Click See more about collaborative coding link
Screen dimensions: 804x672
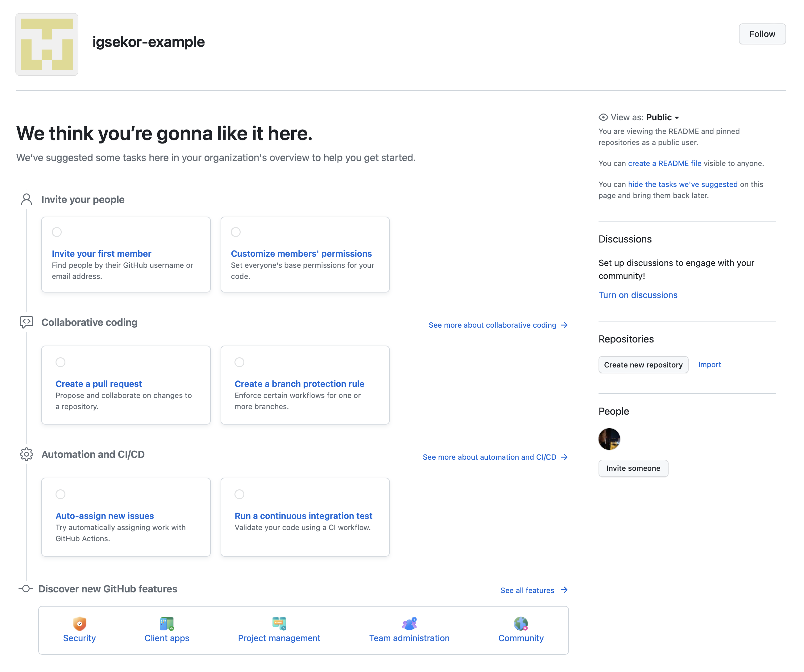492,325
